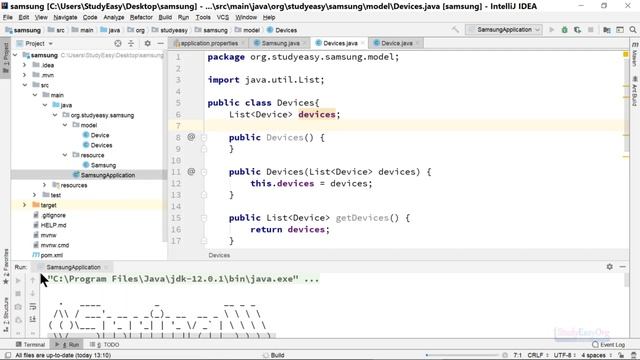This screenshot has height=360, width=640.
Task: Open the TODO tool window
Action: tap(105, 344)
